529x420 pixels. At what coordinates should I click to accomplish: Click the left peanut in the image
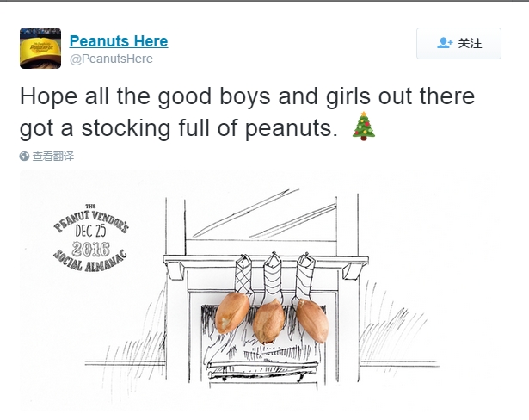click(x=231, y=312)
